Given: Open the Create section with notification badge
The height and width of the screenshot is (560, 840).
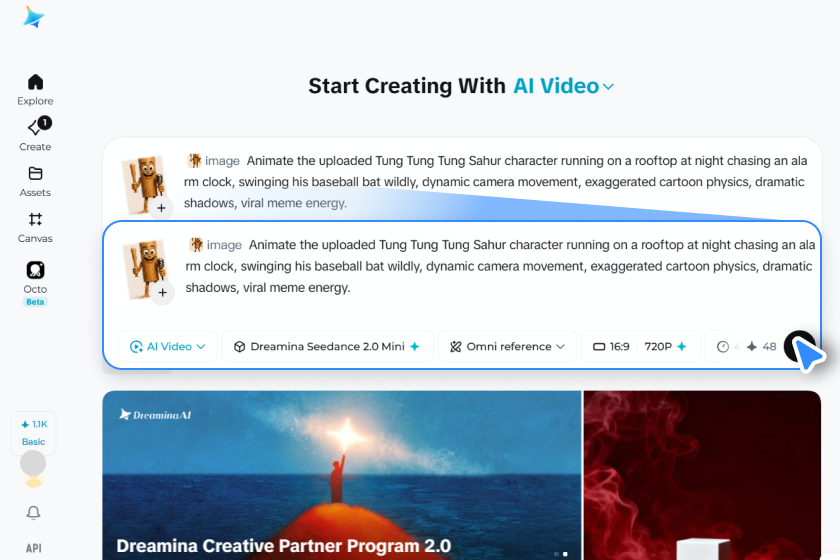Looking at the screenshot, I should (x=35, y=135).
